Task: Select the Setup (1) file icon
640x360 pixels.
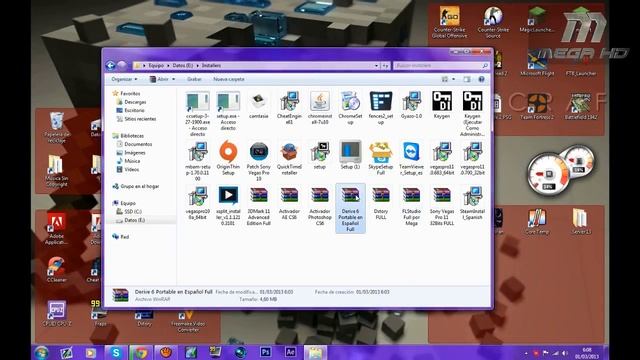Action: click(x=350, y=155)
